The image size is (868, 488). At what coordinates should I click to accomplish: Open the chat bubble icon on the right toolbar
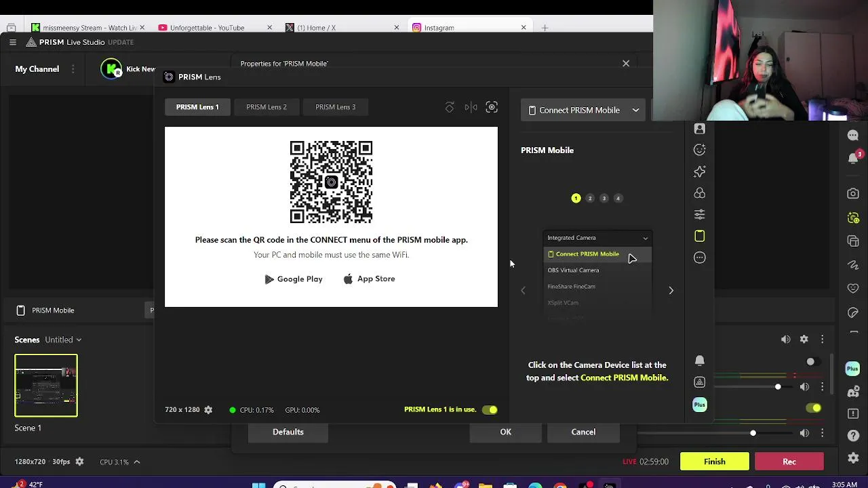pos(853,136)
